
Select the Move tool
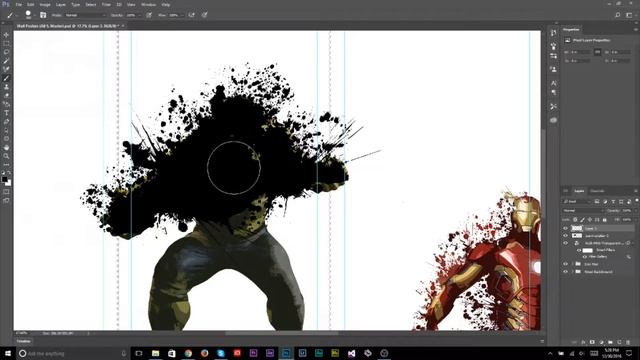(6, 35)
